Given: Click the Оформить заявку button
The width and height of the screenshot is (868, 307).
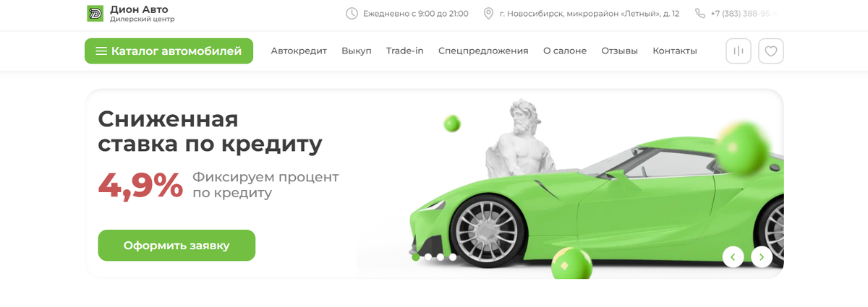Looking at the screenshot, I should (176, 246).
